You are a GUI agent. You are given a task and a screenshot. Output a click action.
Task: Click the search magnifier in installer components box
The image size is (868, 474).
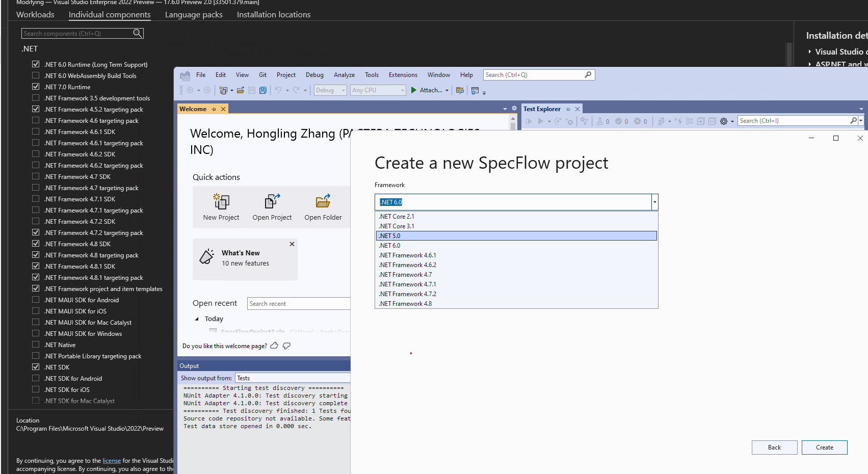click(x=137, y=33)
